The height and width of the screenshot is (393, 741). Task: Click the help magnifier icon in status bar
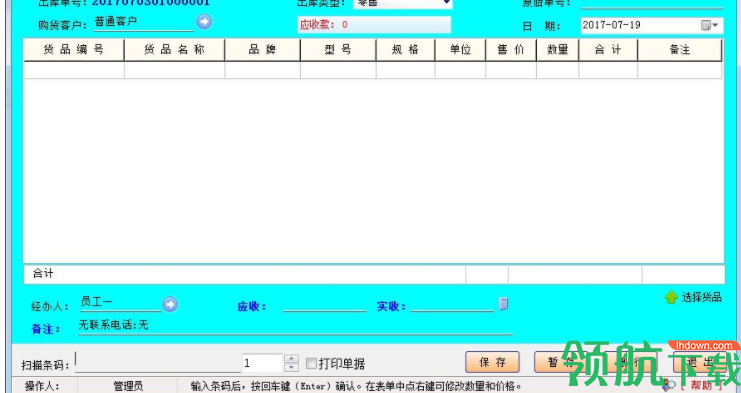click(x=670, y=385)
